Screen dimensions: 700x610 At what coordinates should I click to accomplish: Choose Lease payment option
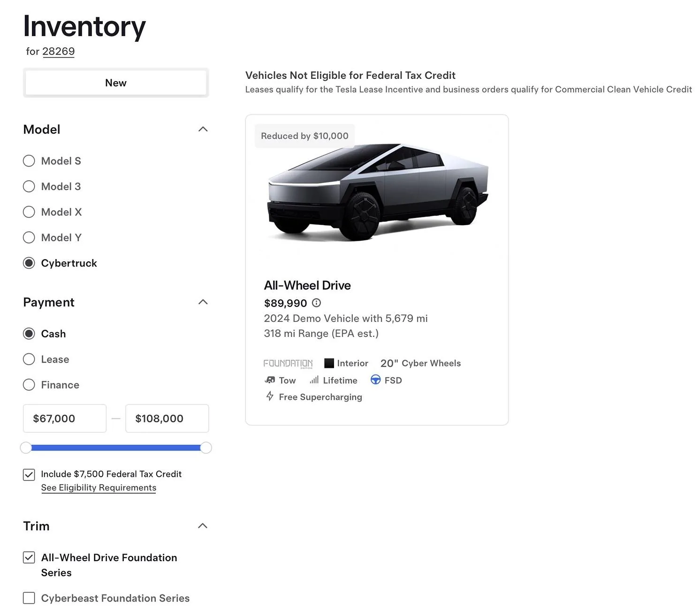pos(29,359)
